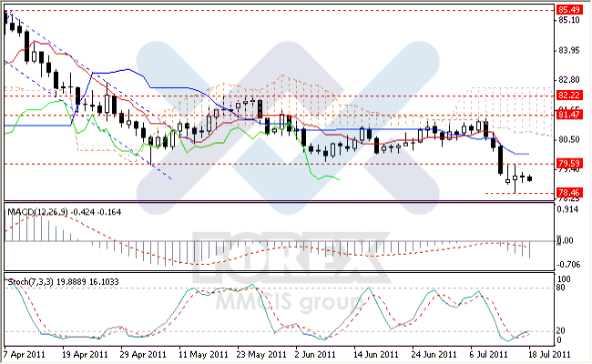Select the 82.22 red price level label
The image size is (592, 364).
(569, 95)
